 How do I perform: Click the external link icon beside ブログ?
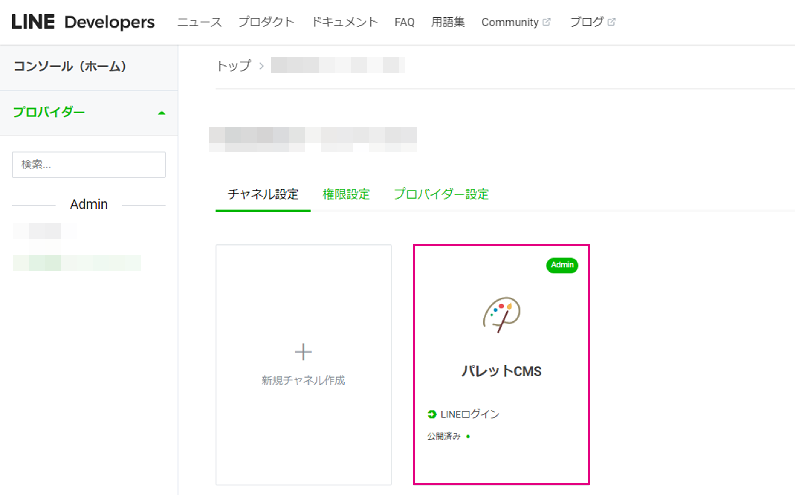coord(611,22)
